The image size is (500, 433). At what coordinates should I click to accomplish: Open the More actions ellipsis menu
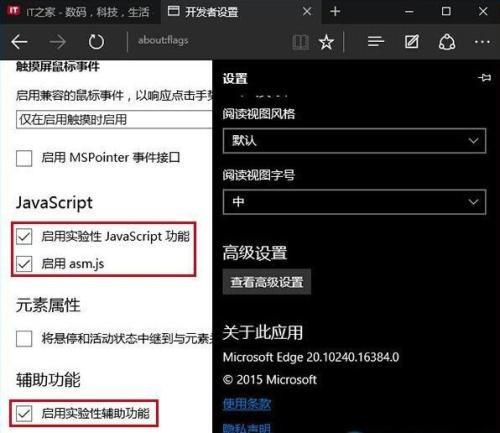[x=482, y=42]
